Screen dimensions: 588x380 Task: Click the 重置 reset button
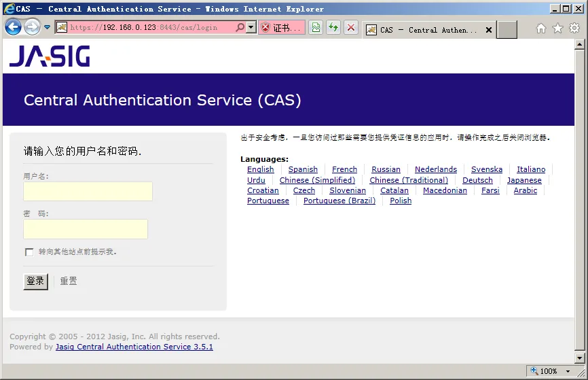(x=69, y=281)
